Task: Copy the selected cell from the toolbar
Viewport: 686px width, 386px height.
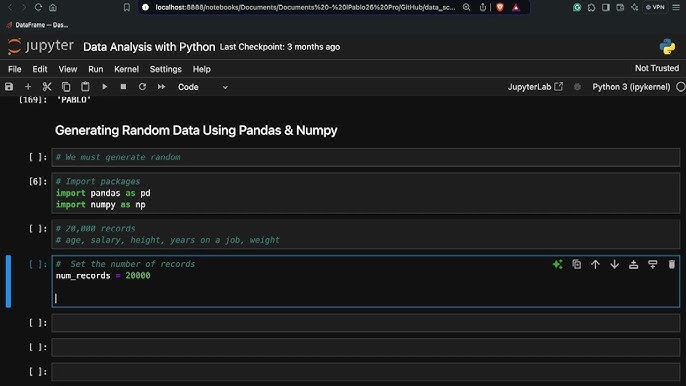Action: pyautogui.click(x=66, y=87)
